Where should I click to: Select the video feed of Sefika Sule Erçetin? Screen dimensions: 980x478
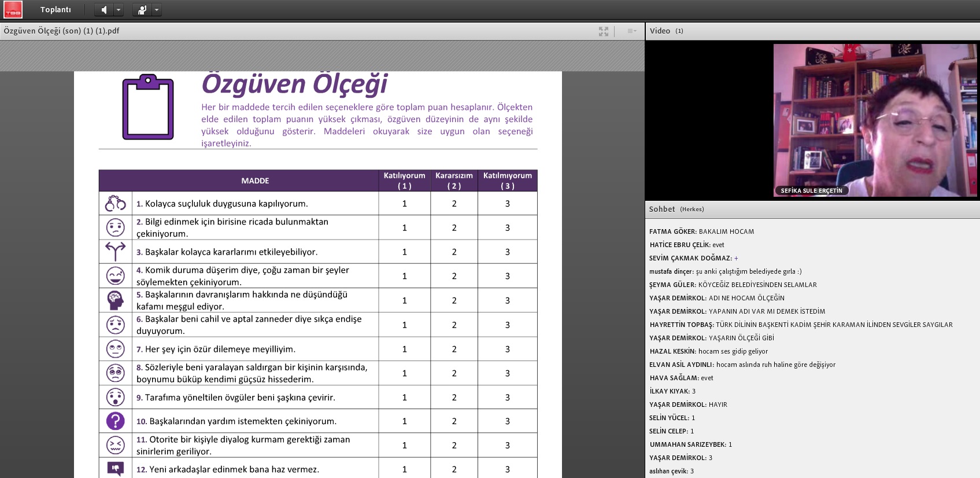pos(875,120)
